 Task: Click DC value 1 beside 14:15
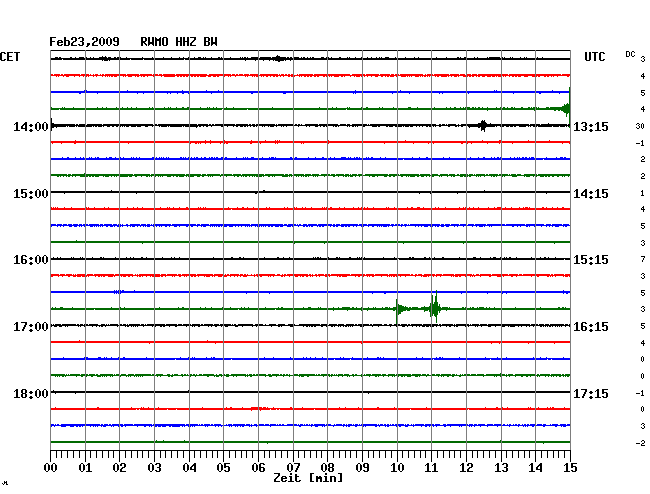coord(643,193)
